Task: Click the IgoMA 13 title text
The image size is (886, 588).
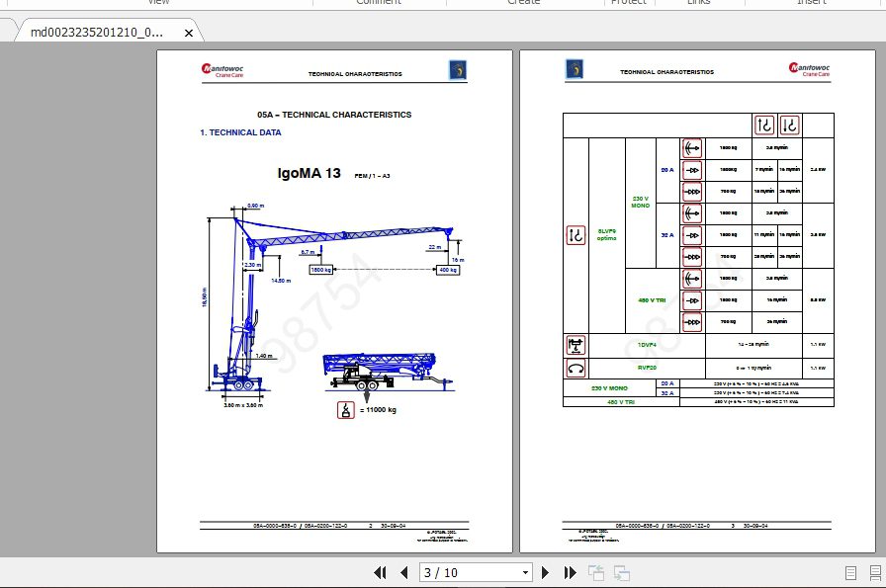Action: pyautogui.click(x=309, y=173)
